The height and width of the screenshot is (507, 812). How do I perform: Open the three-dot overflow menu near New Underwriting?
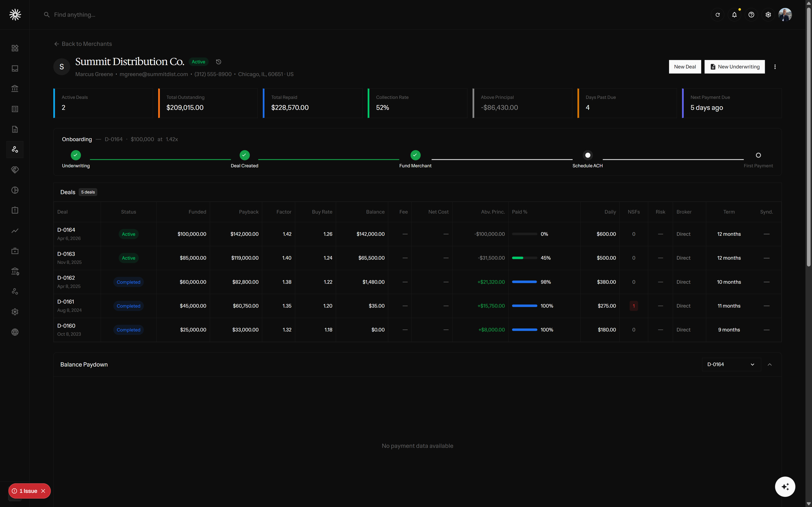coord(775,67)
